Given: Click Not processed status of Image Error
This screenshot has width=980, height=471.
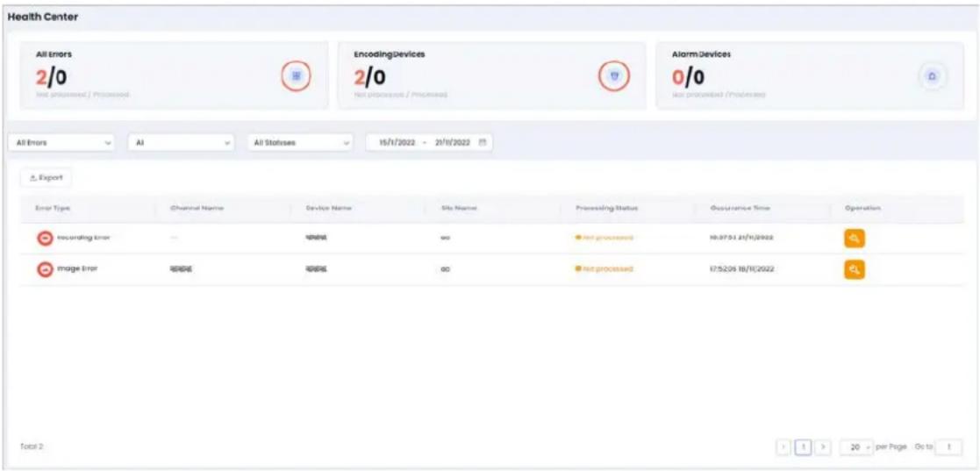Looking at the screenshot, I should tap(604, 269).
